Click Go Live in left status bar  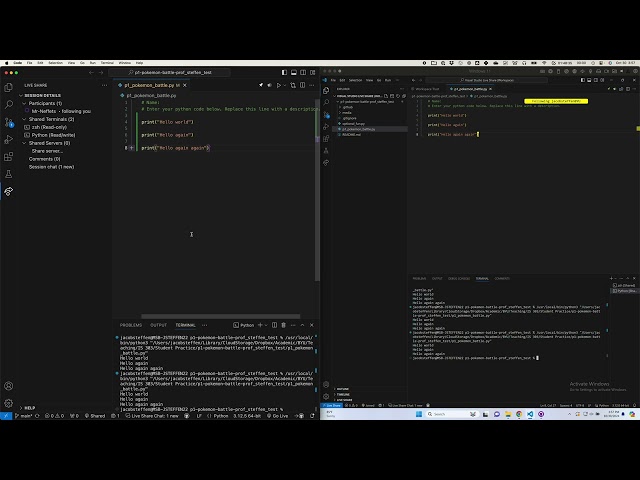(278, 416)
